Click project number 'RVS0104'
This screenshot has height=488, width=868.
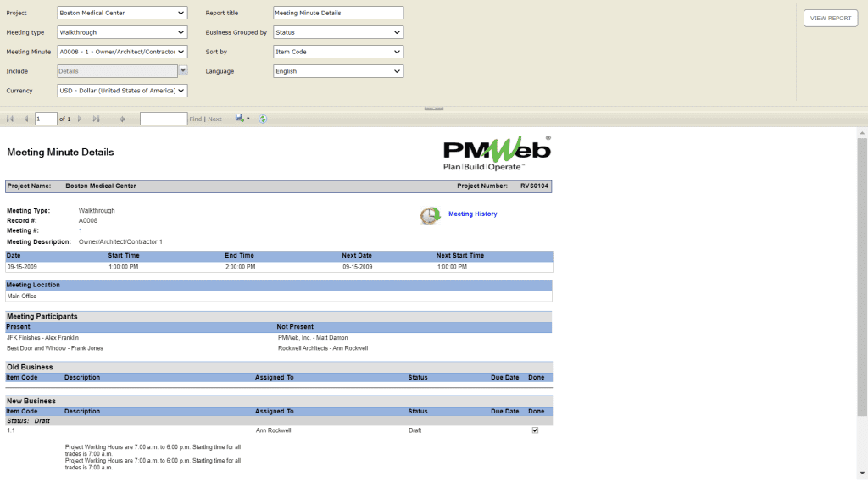click(534, 186)
